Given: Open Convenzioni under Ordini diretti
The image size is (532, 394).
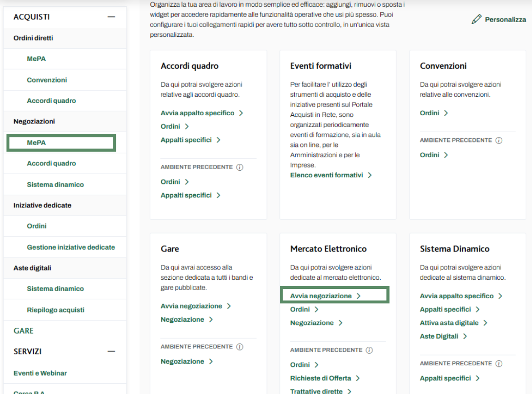Looking at the screenshot, I should point(47,80).
